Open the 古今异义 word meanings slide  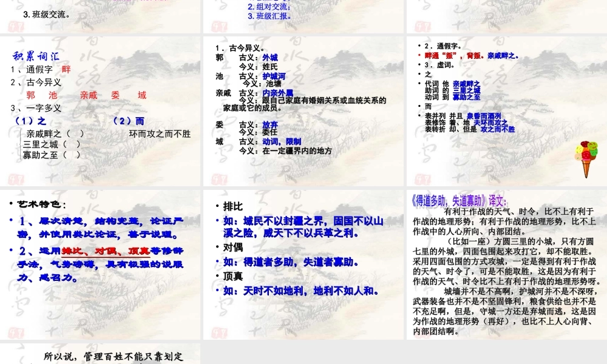click(303, 111)
